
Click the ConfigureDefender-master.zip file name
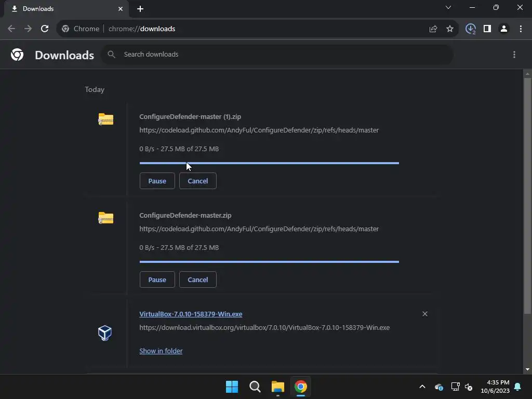pyautogui.click(x=185, y=216)
